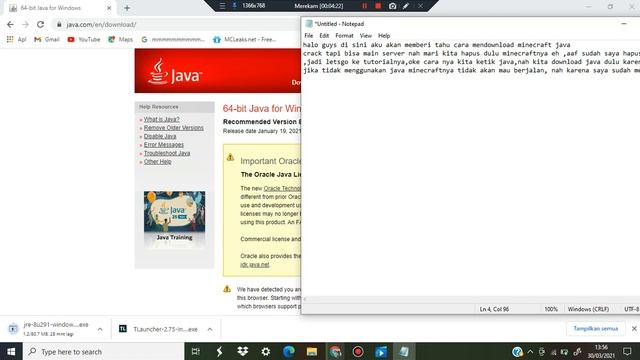Click the Java Training banner image
640x360 pixels.
[x=174, y=216]
